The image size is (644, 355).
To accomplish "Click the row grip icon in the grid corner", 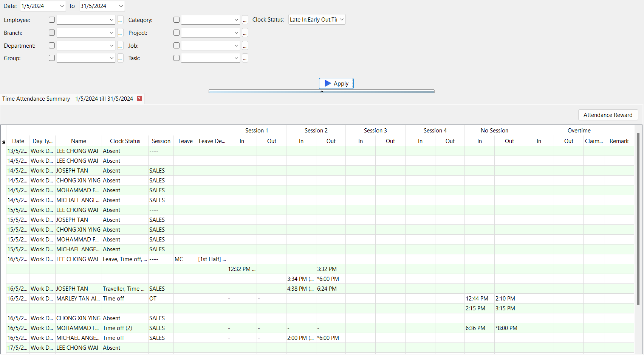I will (x=3, y=141).
